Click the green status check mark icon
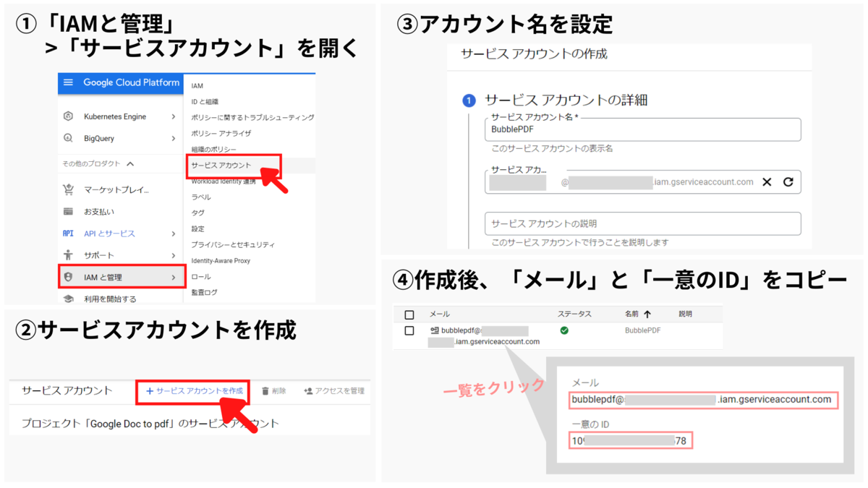The height and width of the screenshot is (488, 868). [564, 330]
